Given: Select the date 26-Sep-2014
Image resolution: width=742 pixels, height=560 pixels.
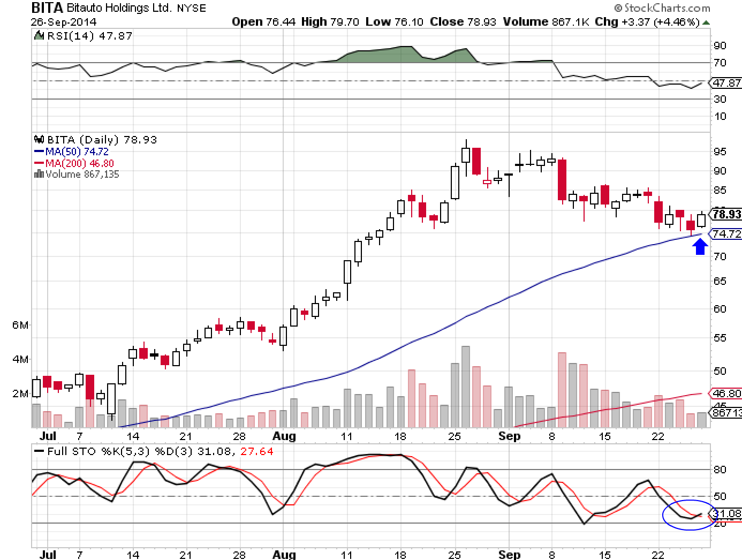Looking at the screenshot, I should (64, 22).
